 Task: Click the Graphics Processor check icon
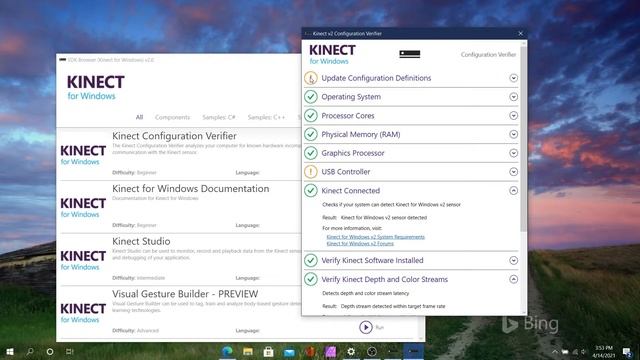click(311, 153)
